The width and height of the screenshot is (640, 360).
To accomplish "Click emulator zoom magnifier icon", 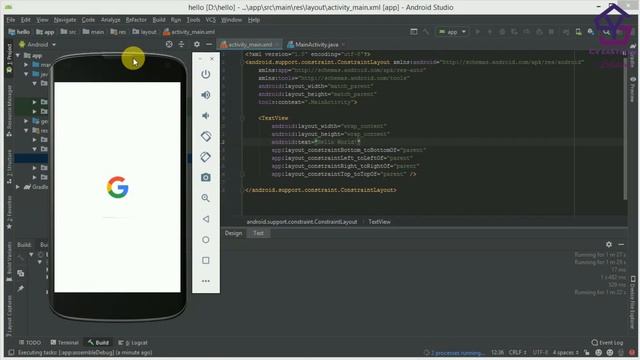I will [x=206, y=198].
